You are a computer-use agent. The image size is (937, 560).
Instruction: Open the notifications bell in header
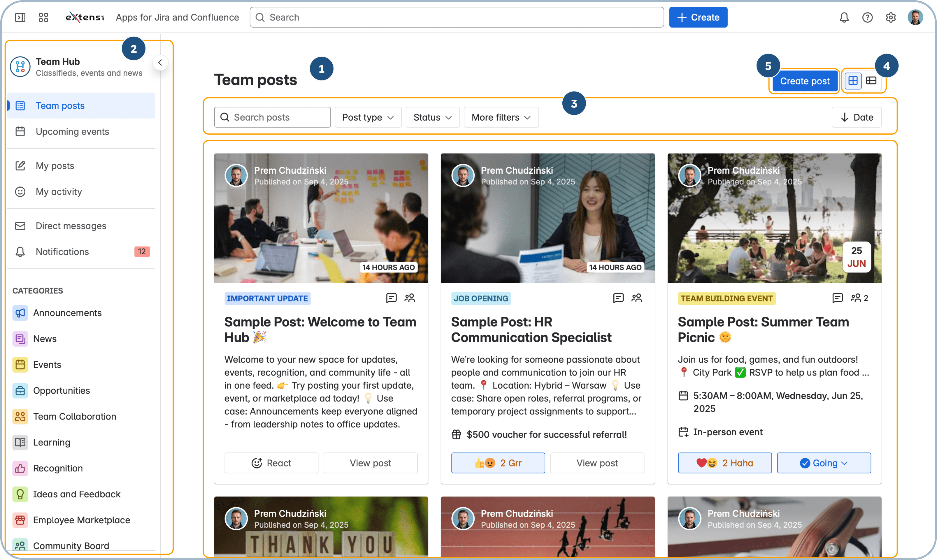click(x=844, y=17)
